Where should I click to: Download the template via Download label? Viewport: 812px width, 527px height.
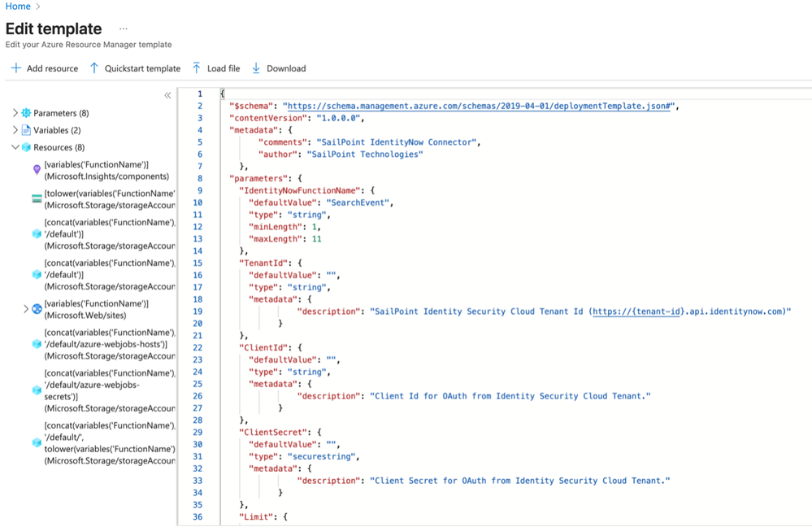tap(286, 68)
